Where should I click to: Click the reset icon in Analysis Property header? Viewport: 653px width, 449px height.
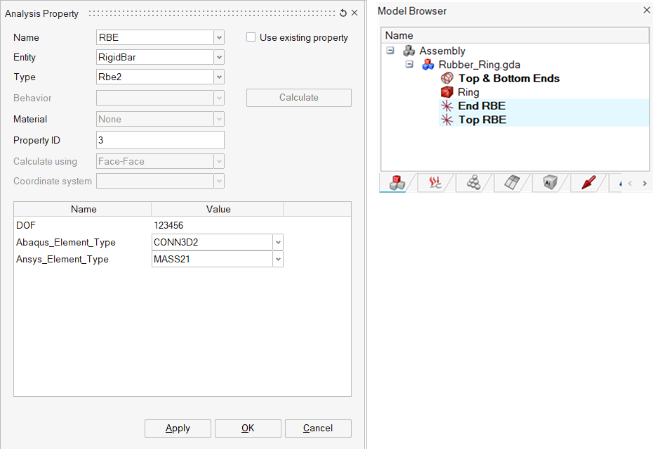(x=343, y=13)
